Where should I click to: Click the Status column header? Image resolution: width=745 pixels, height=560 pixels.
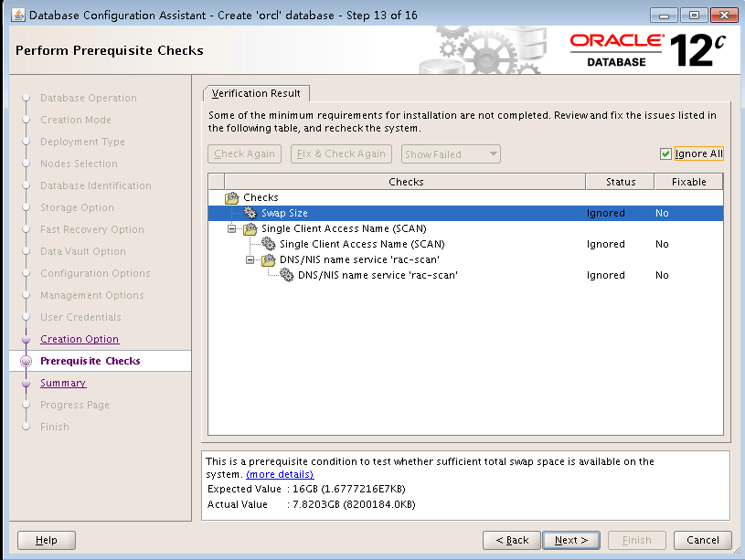point(620,182)
